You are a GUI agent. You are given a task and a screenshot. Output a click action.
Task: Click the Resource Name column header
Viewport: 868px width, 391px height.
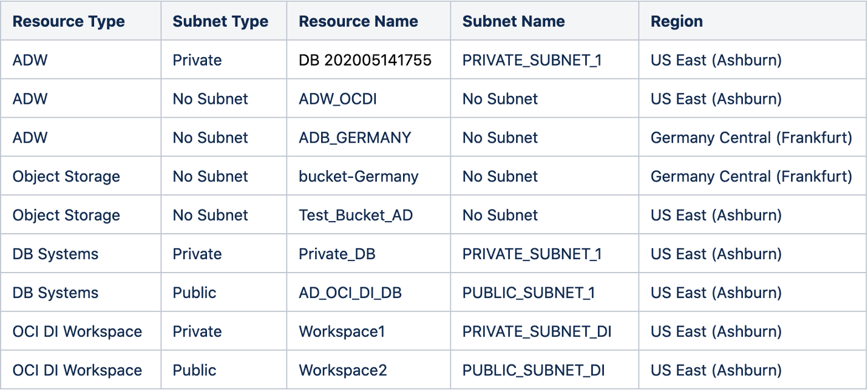click(x=358, y=21)
